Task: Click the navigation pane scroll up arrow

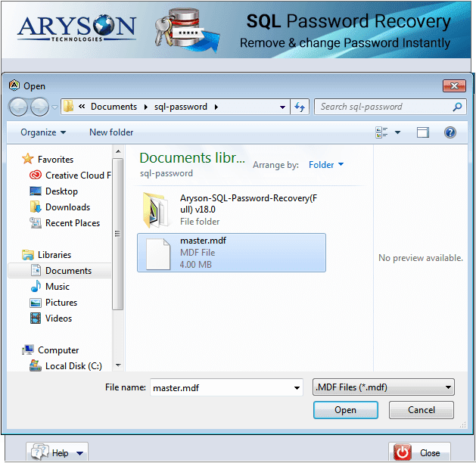Action: [x=118, y=151]
